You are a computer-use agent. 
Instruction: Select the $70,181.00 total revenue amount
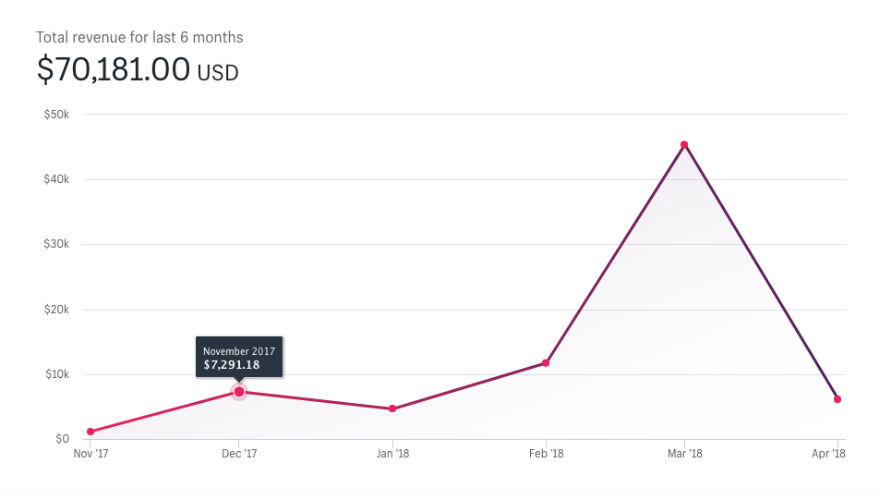[x=113, y=70]
